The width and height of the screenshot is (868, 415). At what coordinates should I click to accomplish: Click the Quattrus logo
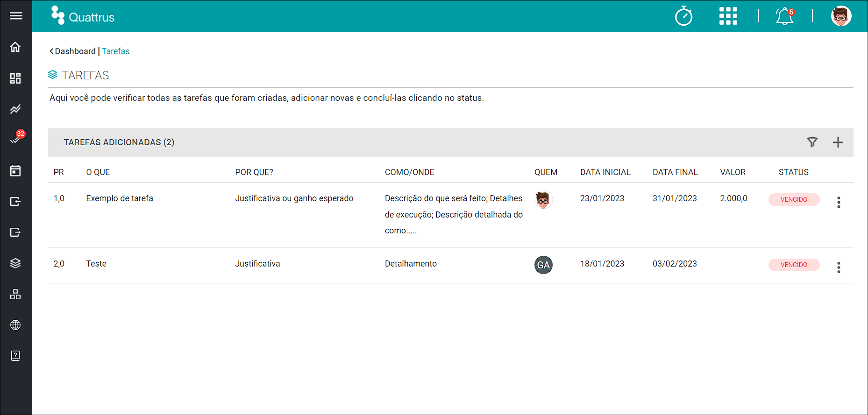pyautogui.click(x=83, y=16)
